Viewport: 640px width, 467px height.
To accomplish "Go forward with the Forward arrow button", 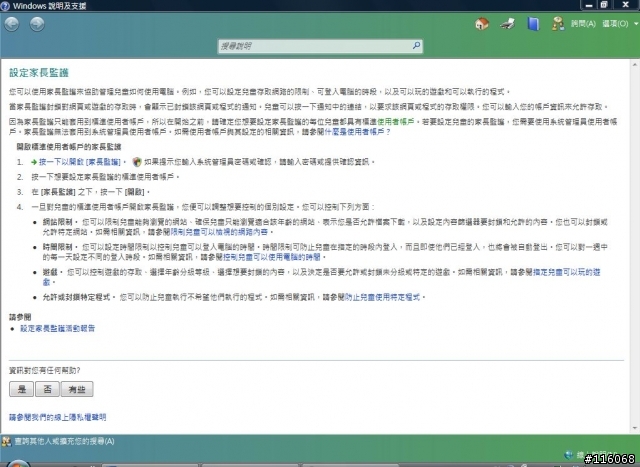I will tap(37, 24).
